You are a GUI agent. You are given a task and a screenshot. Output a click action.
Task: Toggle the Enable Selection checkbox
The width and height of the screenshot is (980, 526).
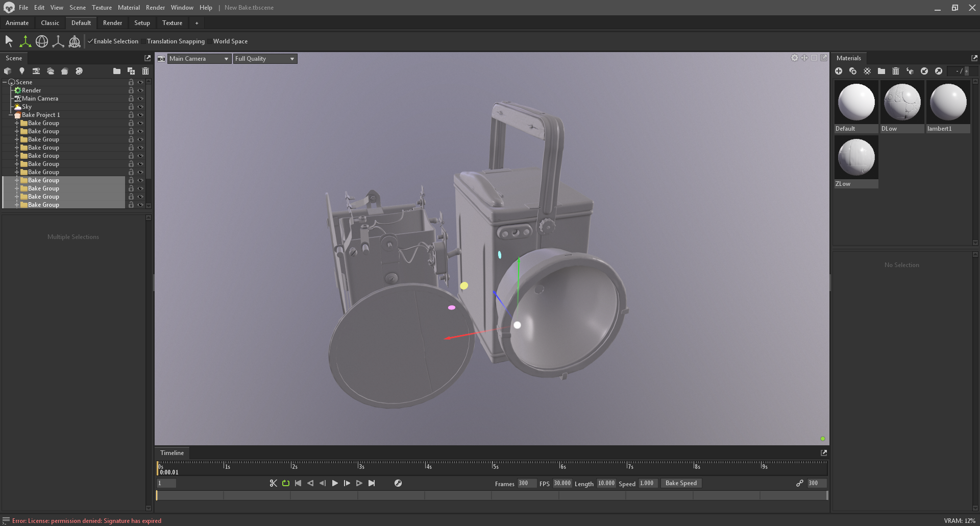90,41
